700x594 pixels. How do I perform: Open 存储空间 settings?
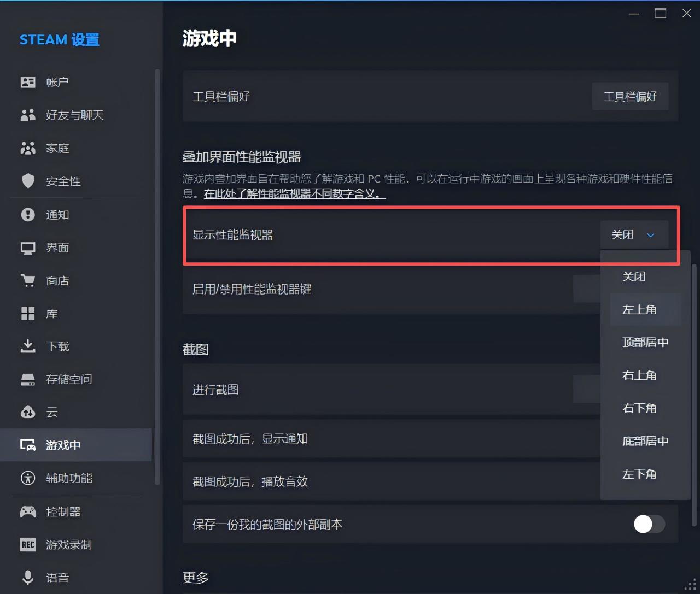tap(77, 379)
